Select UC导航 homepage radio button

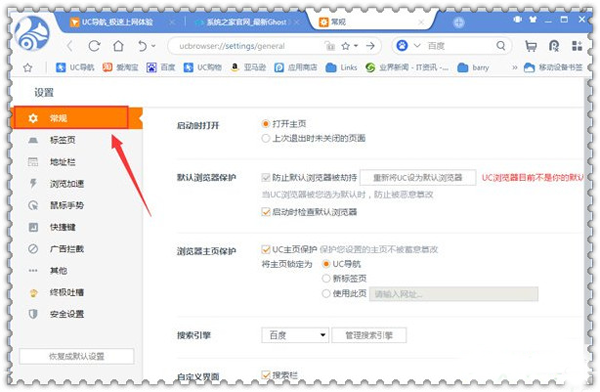point(326,264)
